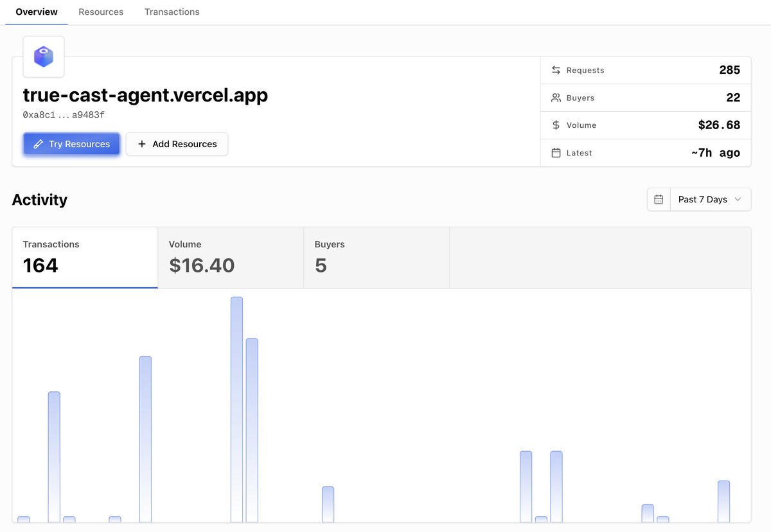Click the Buyers value 22
771x532 pixels.
(733, 98)
